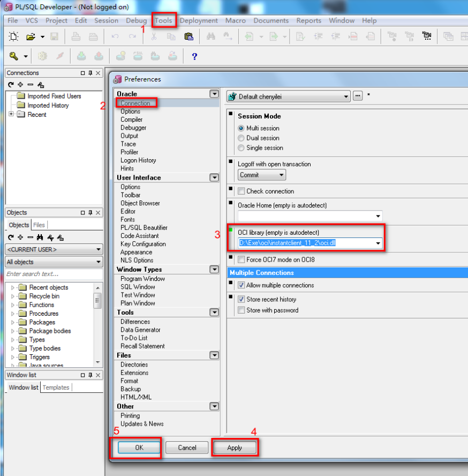
Task: Click the blue question mark Help icon
Action: pyautogui.click(x=194, y=56)
